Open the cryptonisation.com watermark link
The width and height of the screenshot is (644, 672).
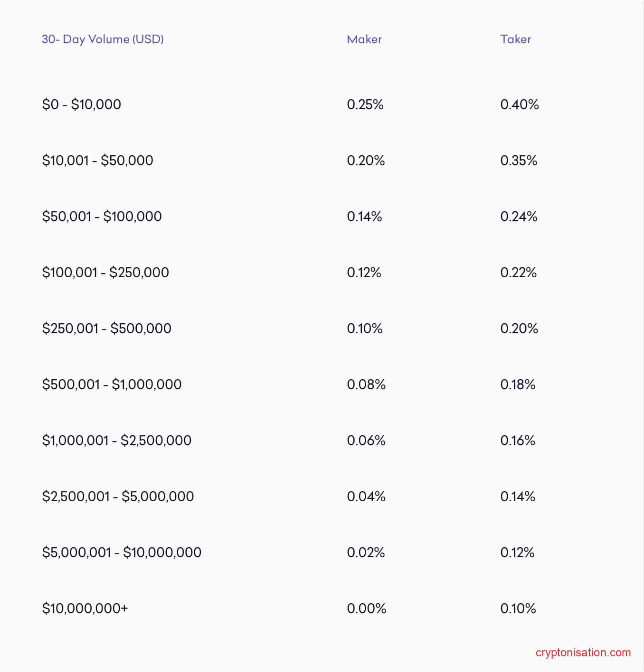coord(583,653)
